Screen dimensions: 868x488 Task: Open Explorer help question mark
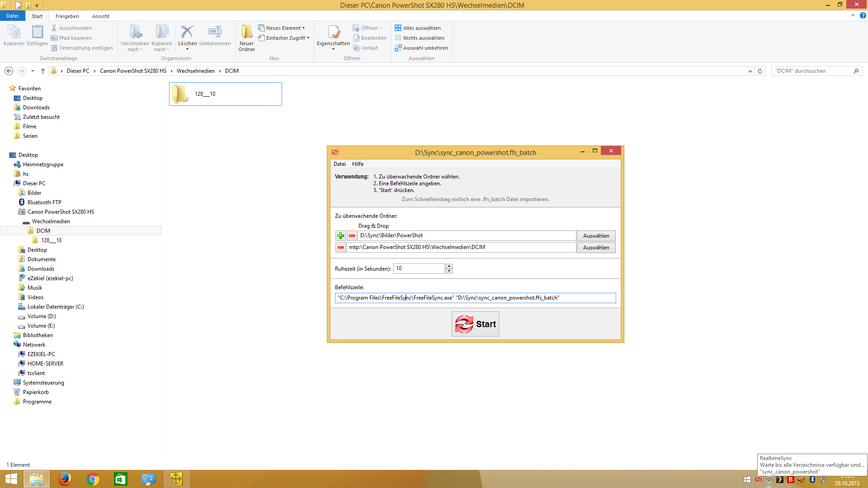pos(863,15)
